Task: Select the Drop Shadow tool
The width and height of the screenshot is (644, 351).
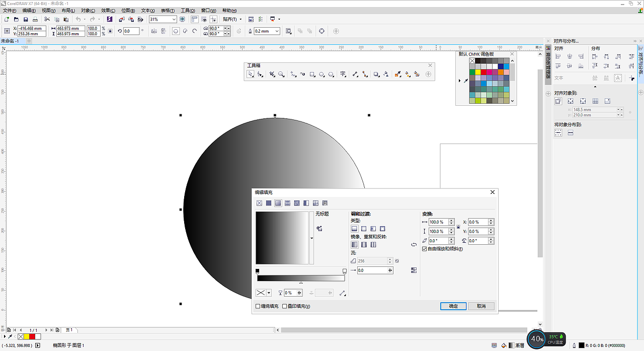Action: click(376, 74)
